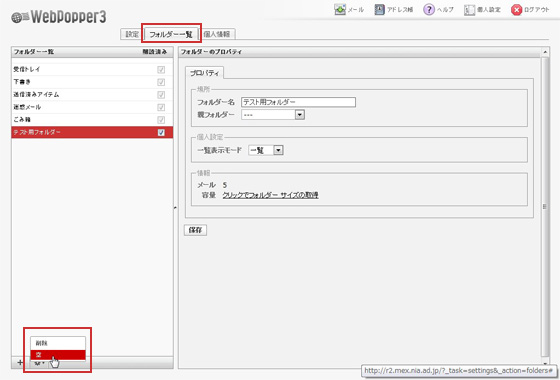The image size is (560, 380).
Task: Click the 保存 save button
Action: click(x=195, y=230)
